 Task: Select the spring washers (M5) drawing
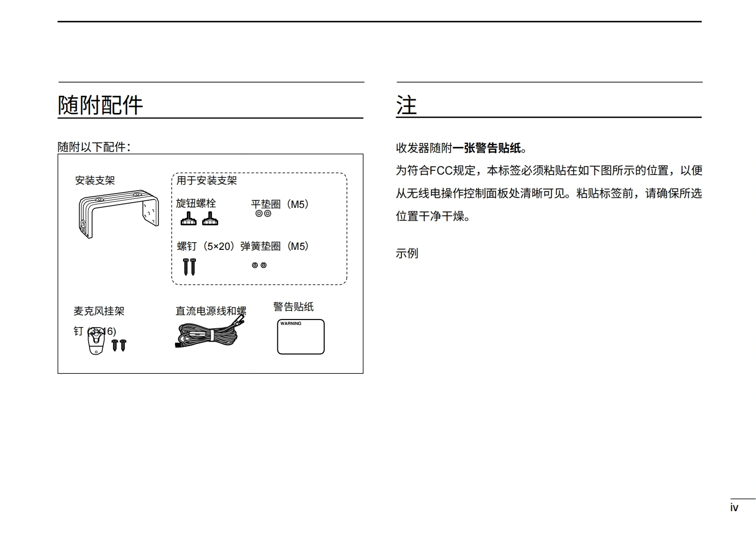point(259,265)
